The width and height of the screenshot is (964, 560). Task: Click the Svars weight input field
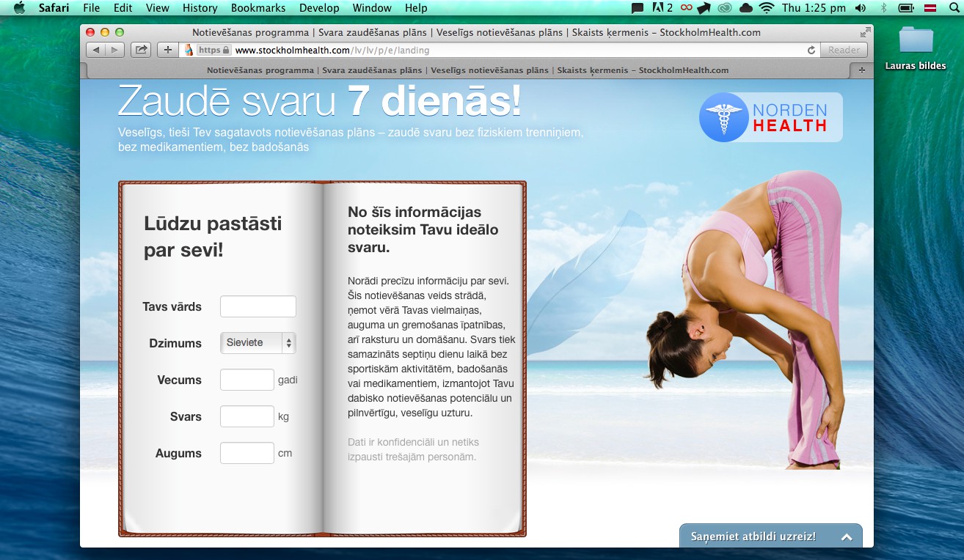click(x=247, y=416)
